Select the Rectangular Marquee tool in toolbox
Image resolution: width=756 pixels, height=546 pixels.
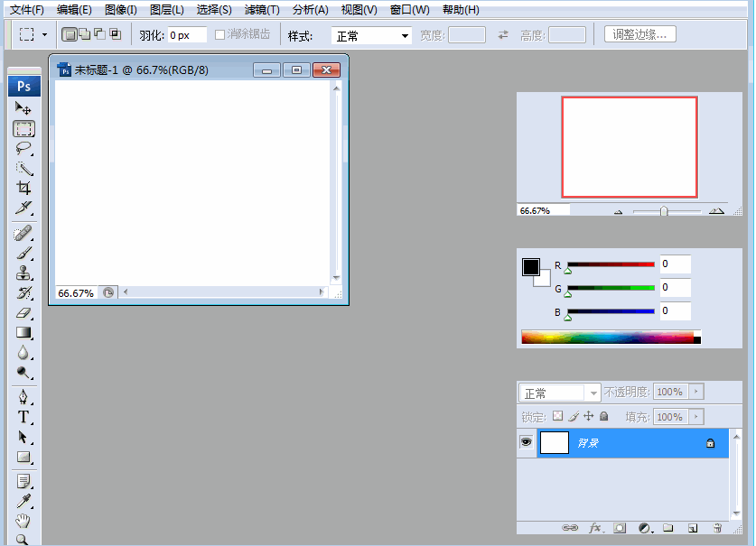point(23,129)
